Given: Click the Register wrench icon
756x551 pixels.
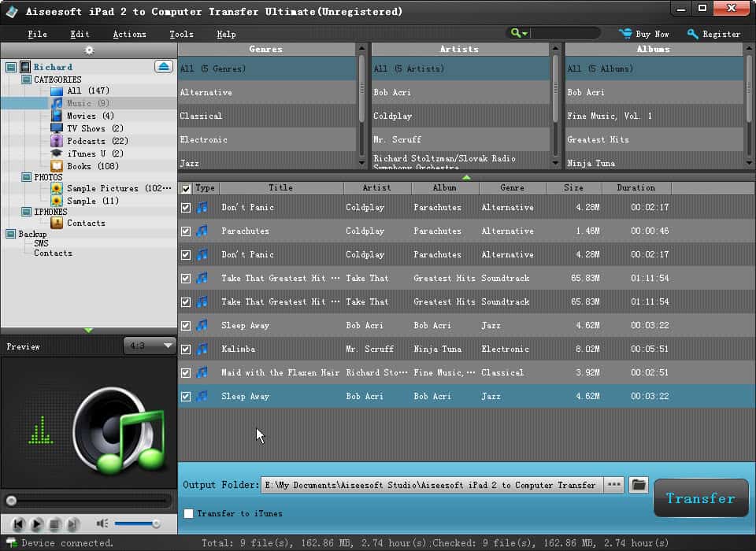Looking at the screenshot, I should (693, 34).
